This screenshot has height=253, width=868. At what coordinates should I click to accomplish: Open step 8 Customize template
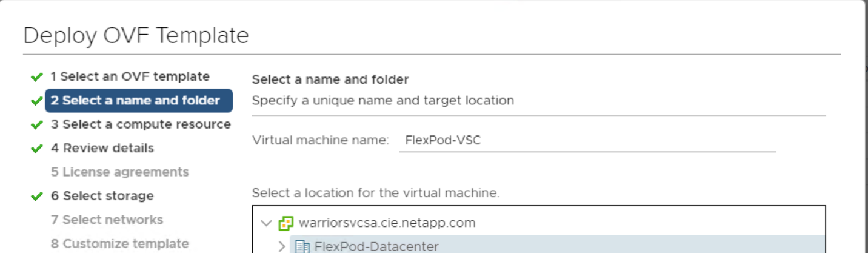pyautogui.click(x=119, y=243)
